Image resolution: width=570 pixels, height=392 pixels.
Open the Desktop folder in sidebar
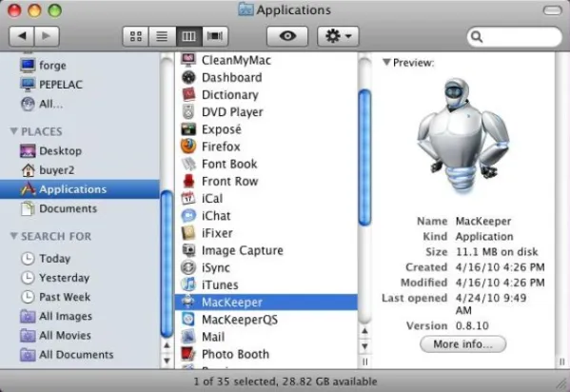pos(60,151)
